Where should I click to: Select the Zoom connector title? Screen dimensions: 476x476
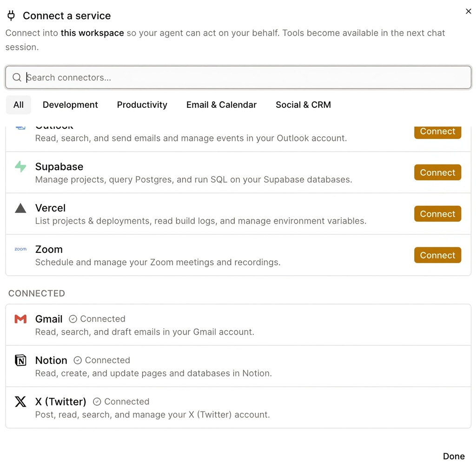[x=49, y=249]
